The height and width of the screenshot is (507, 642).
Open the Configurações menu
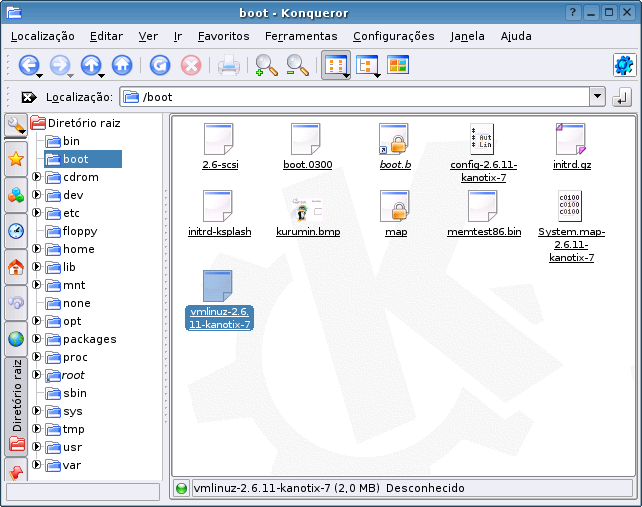[x=393, y=36]
